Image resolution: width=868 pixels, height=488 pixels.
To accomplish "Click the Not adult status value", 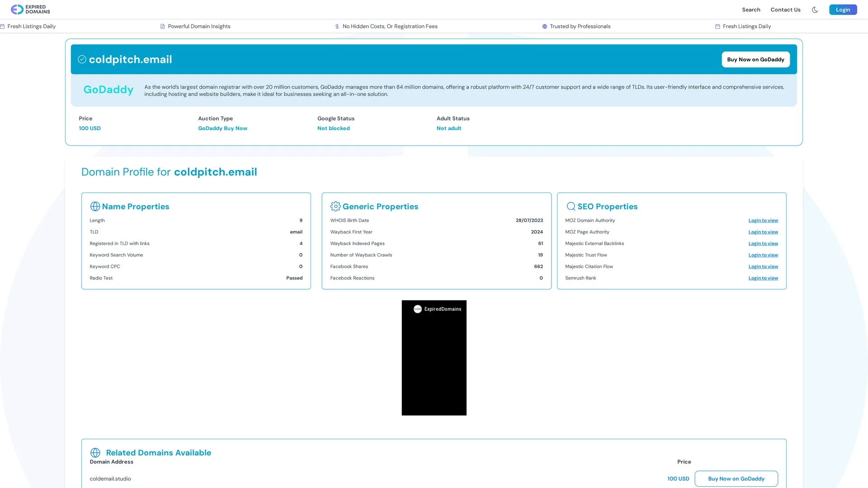I will [x=448, y=128].
